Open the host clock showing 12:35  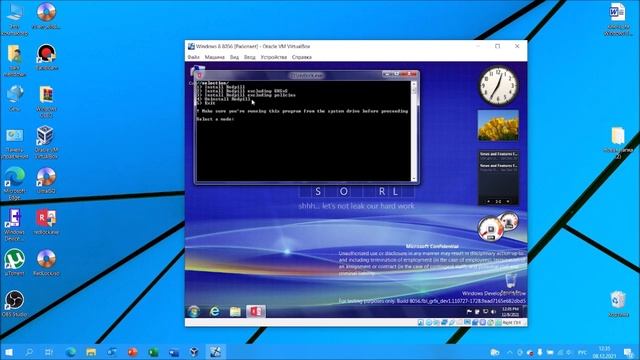tap(604, 352)
